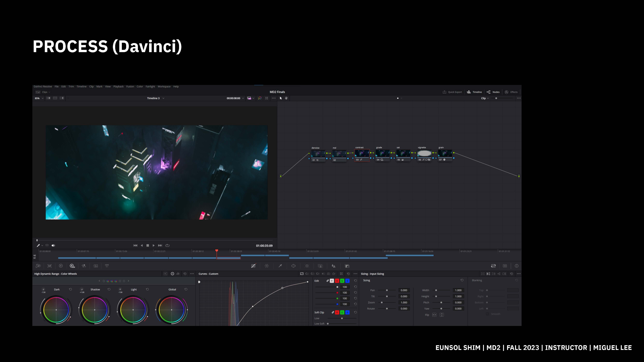The width and height of the screenshot is (644, 362).
Task: Open the HDR Color Wheels palette icon
Action: 72,266
